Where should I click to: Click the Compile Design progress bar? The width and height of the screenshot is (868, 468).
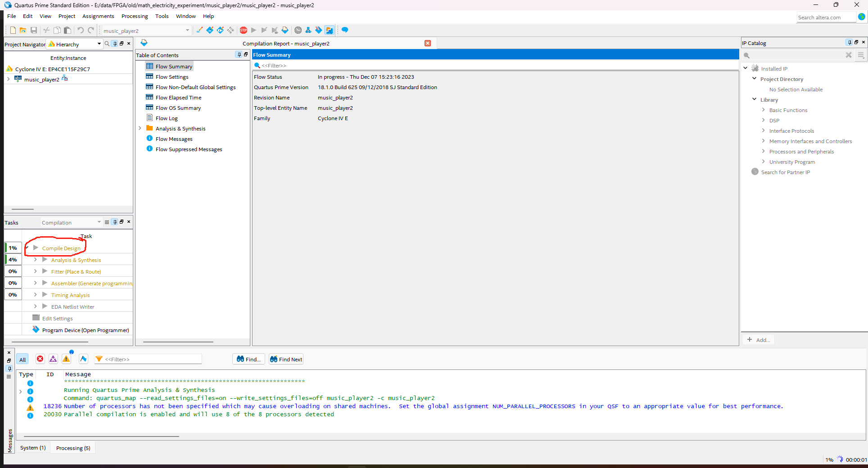coord(13,248)
